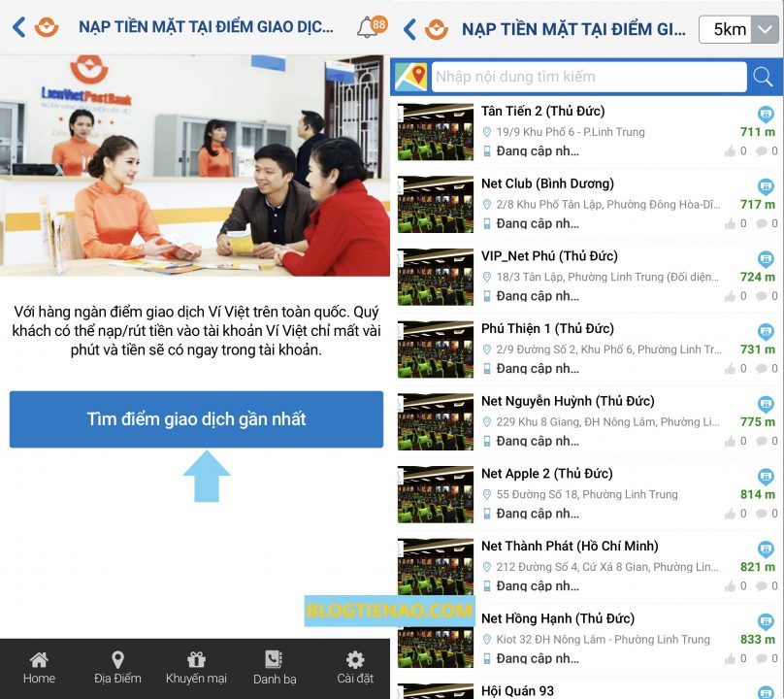Tap thumbnail of VIP_Net Phú
Viewport: 784px width, 699px height.
pos(435,278)
